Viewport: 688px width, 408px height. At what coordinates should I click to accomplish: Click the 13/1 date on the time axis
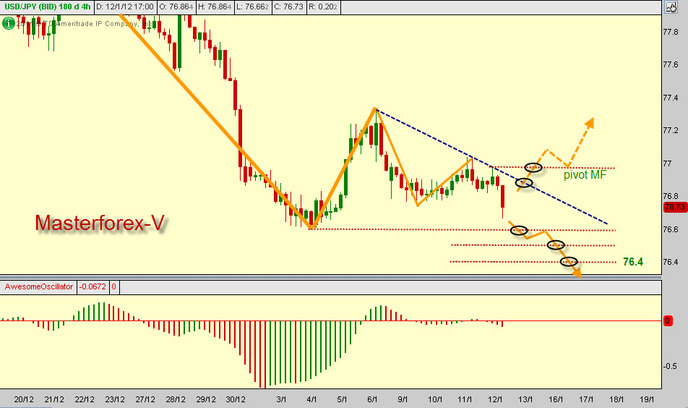pos(525,400)
